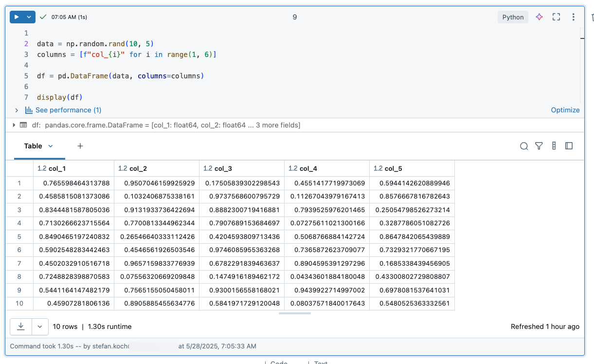
Task: Open the column settings icon
Action: [x=554, y=146]
